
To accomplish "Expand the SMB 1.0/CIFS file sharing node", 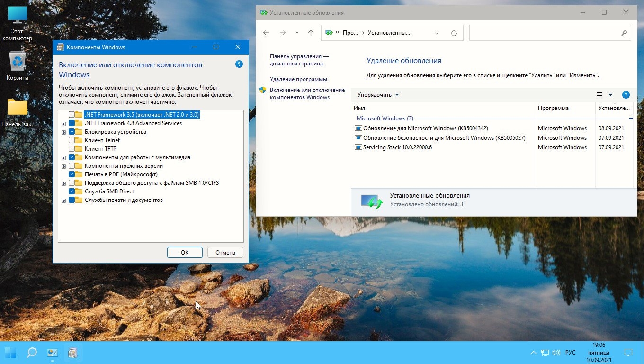I will coord(63,183).
